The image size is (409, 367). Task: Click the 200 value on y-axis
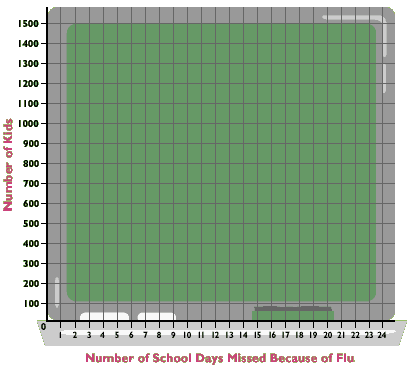coord(31,284)
